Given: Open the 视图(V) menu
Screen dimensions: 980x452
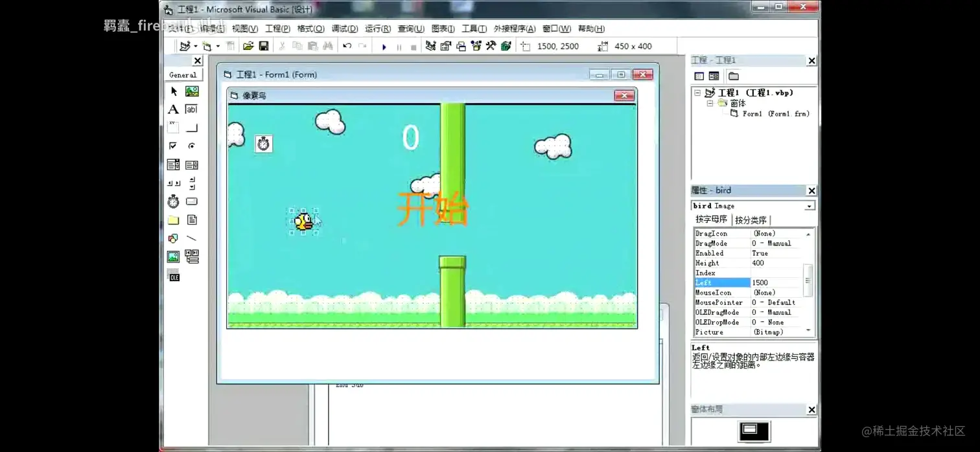Looking at the screenshot, I should click(x=245, y=28).
